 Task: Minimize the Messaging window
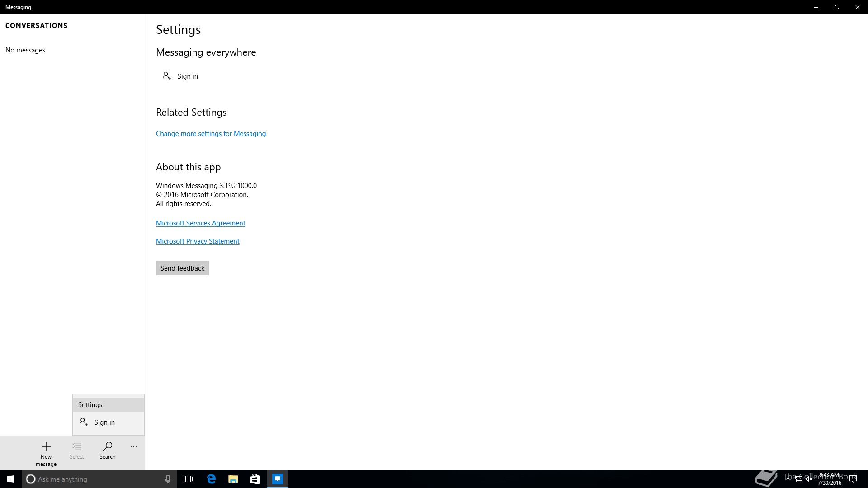click(x=816, y=7)
